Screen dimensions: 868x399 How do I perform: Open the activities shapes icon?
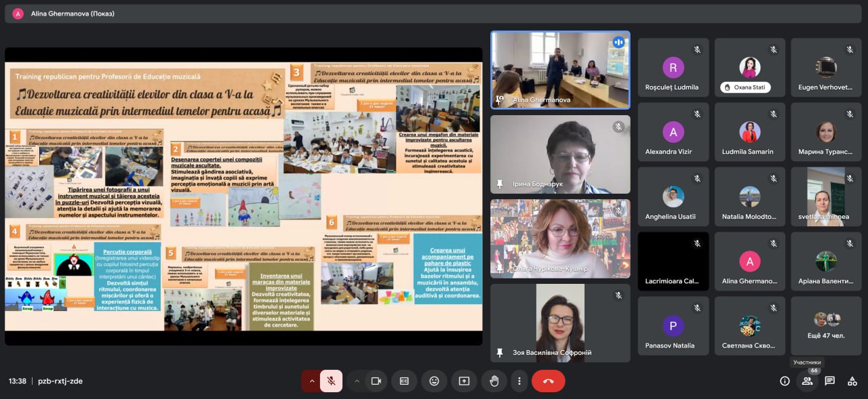point(852,381)
